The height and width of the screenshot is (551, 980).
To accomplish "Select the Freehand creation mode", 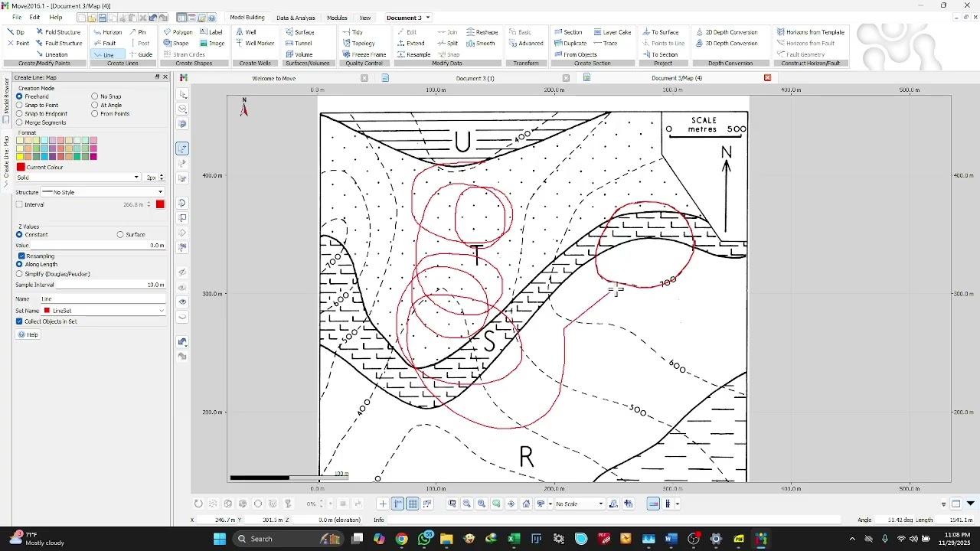I will tap(32, 96).
